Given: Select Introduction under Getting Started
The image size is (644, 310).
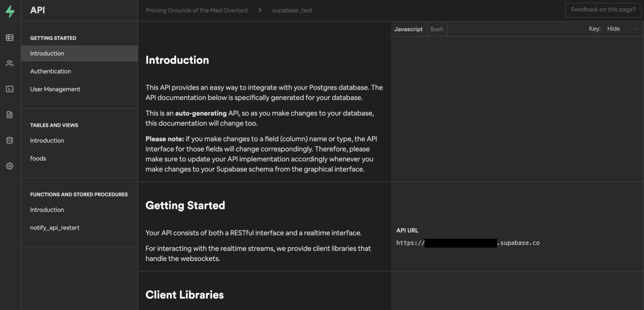Looking at the screenshot, I should tap(79, 53).
